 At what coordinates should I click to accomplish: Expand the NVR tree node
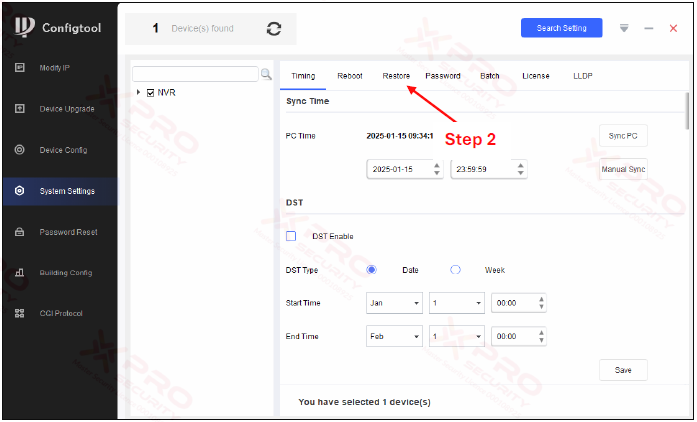tap(138, 92)
